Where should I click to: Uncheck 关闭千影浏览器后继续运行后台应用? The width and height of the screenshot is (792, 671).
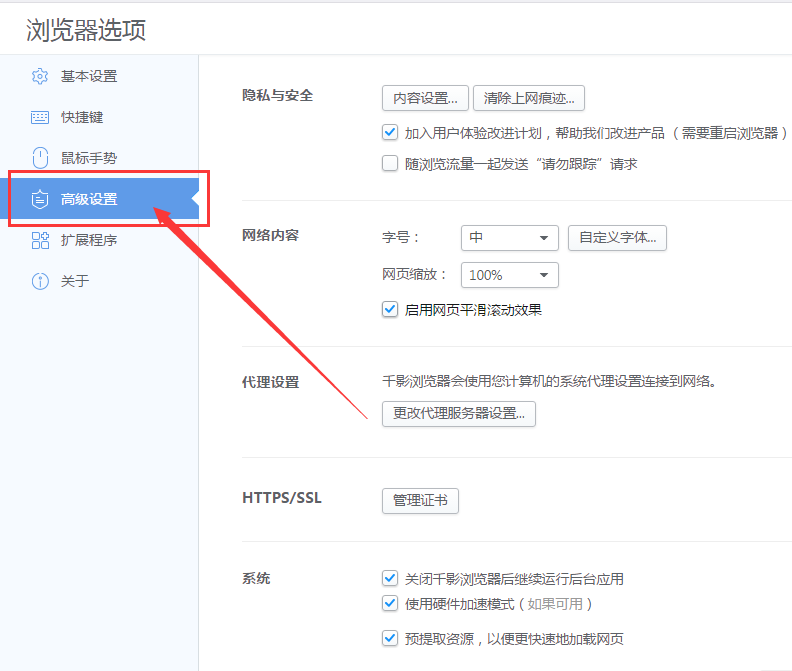[390, 578]
